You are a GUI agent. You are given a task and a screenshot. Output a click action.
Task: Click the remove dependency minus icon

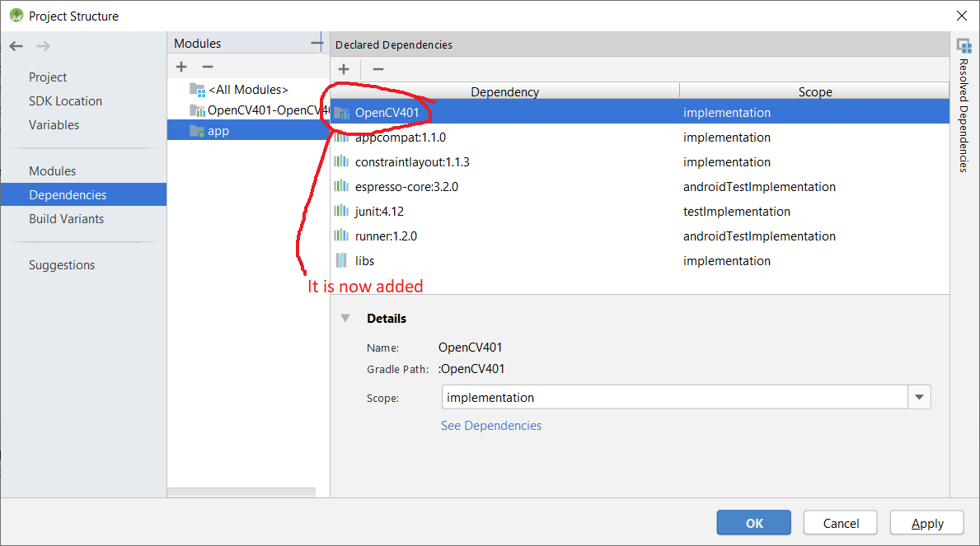[x=377, y=69]
